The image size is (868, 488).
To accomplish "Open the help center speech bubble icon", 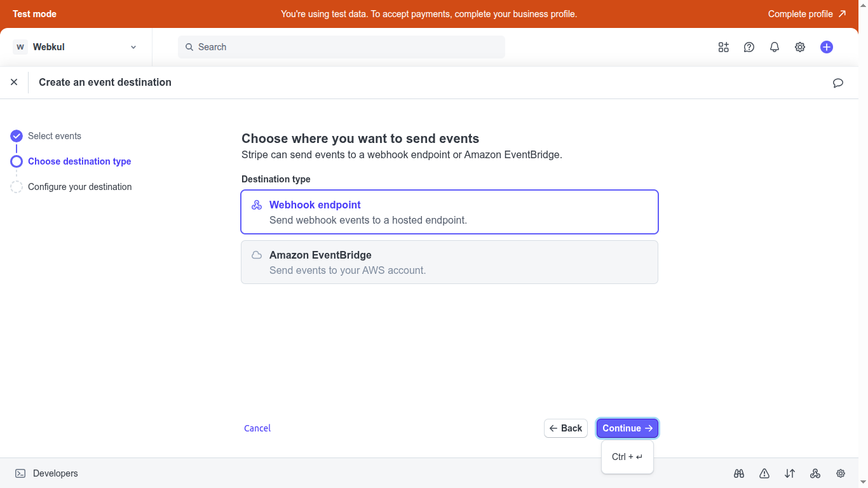I will tap(749, 46).
